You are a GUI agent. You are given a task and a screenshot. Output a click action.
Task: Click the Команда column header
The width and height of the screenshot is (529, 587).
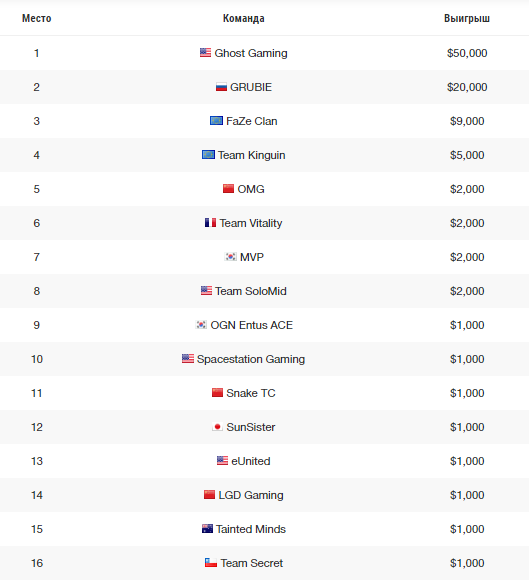pos(244,18)
